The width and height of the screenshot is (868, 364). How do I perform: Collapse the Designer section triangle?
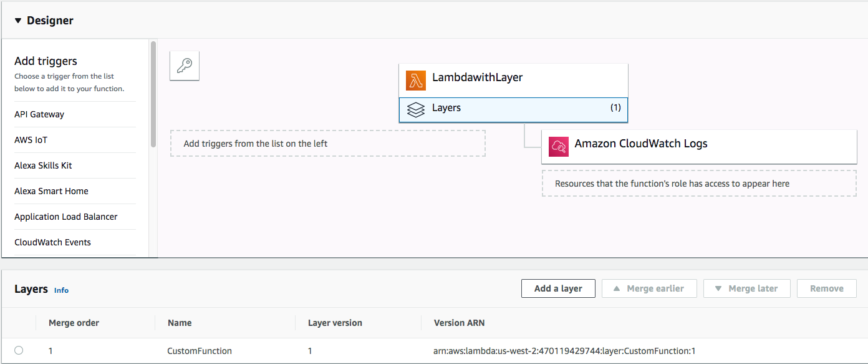click(x=18, y=21)
